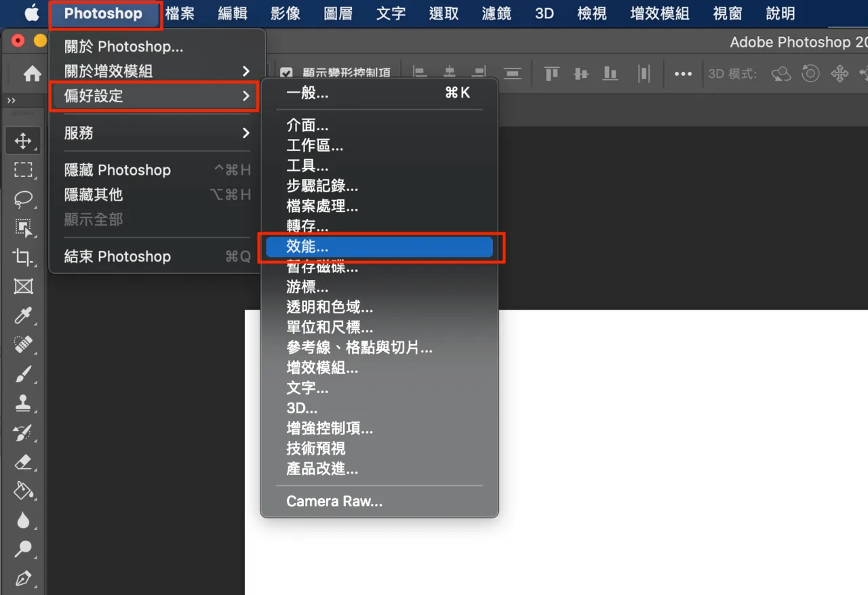Image resolution: width=868 pixels, height=595 pixels.
Task: Click the align horizontal centers icon
Action: click(x=450, y=73)
